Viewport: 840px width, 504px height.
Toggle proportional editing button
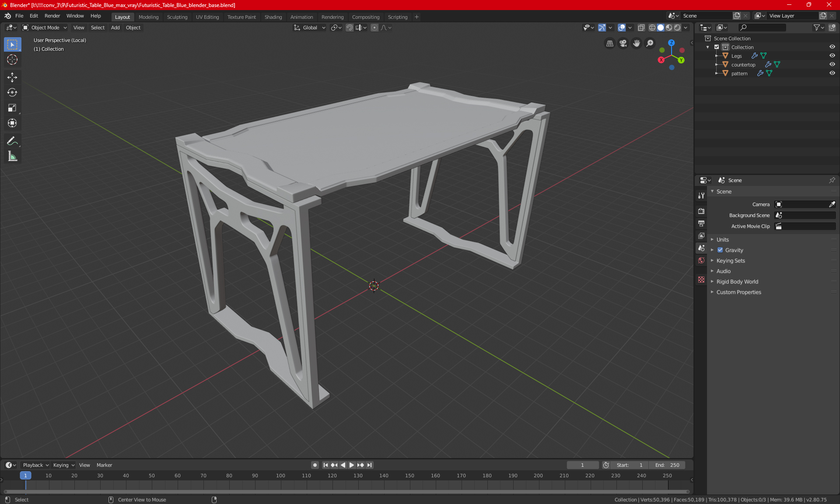(374, 28)
